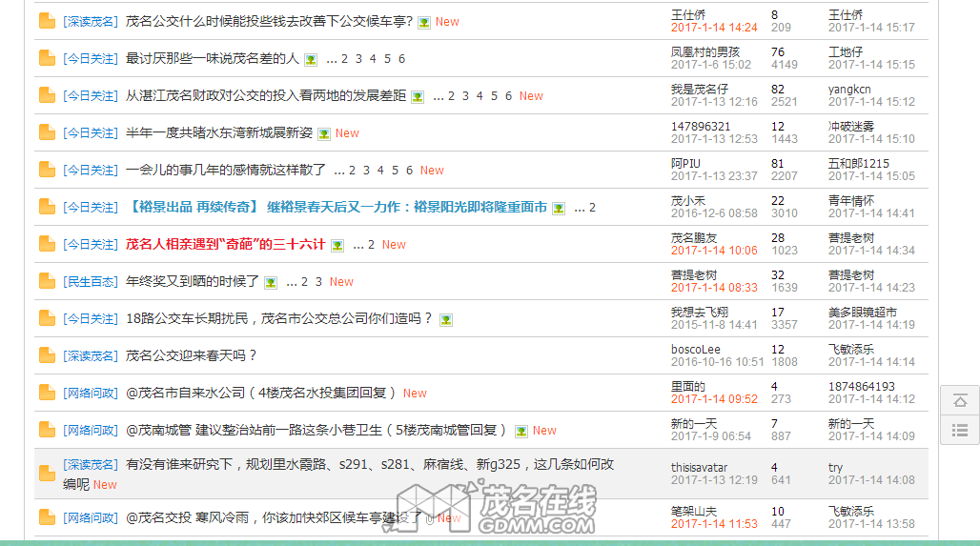Viewport: 980px width, 546px height.
Task: Click folder icon beside 有没有谁来研究下 thread
Action: pyautogui.click(x=47, y=474)
